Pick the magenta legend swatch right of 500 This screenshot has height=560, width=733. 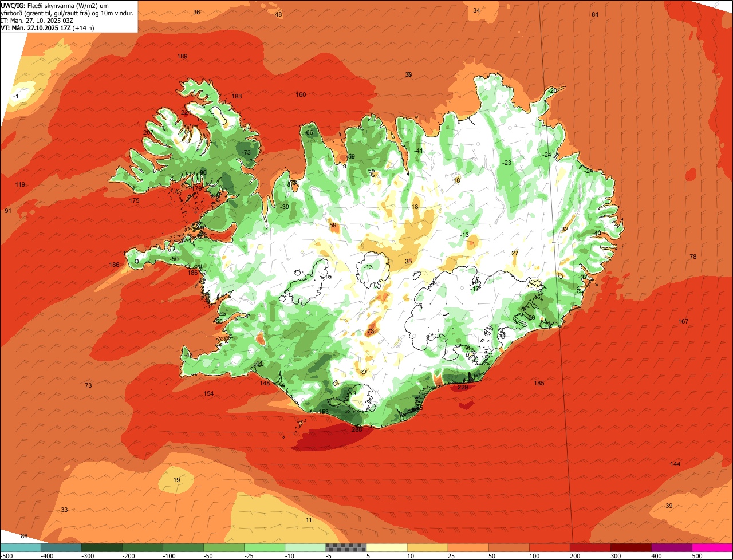712,547
